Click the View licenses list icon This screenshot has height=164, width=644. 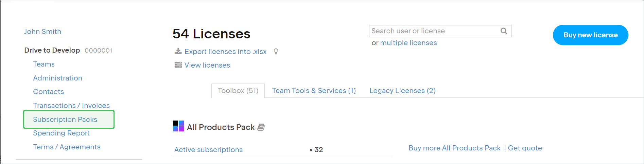178,65
